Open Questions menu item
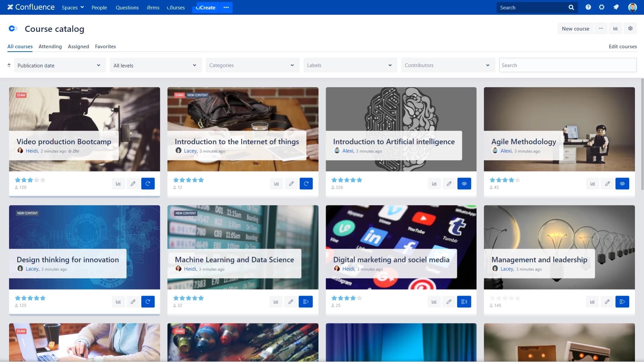Screen dimensions: 644x362 (x=127, y=7)
